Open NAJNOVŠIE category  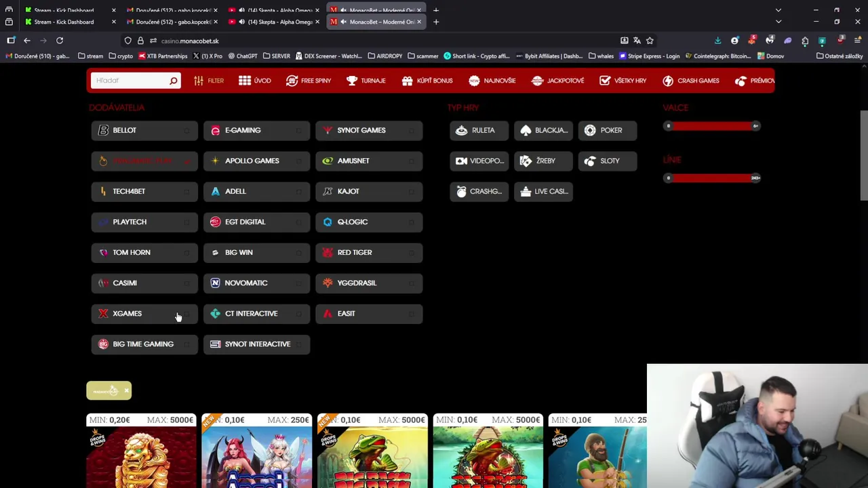(x=492, y=81)
